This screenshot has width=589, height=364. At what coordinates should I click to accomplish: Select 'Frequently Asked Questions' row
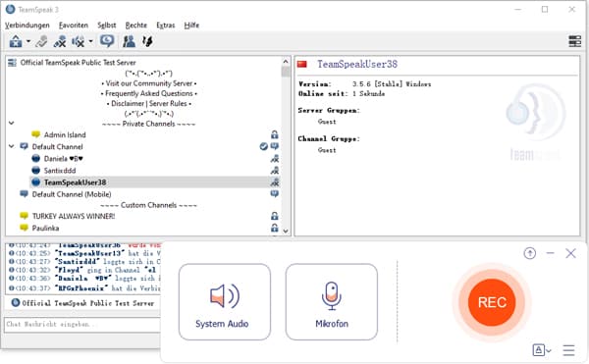pos(149,93)
